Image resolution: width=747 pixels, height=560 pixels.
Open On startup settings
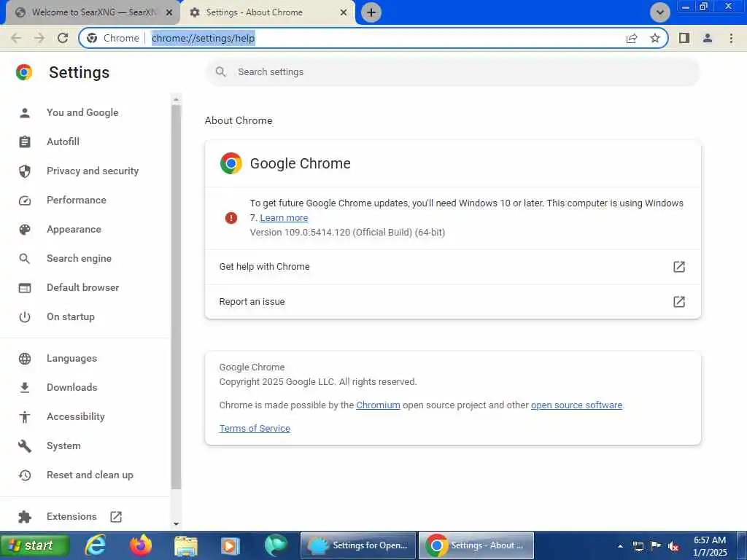[x=71, y=316]
